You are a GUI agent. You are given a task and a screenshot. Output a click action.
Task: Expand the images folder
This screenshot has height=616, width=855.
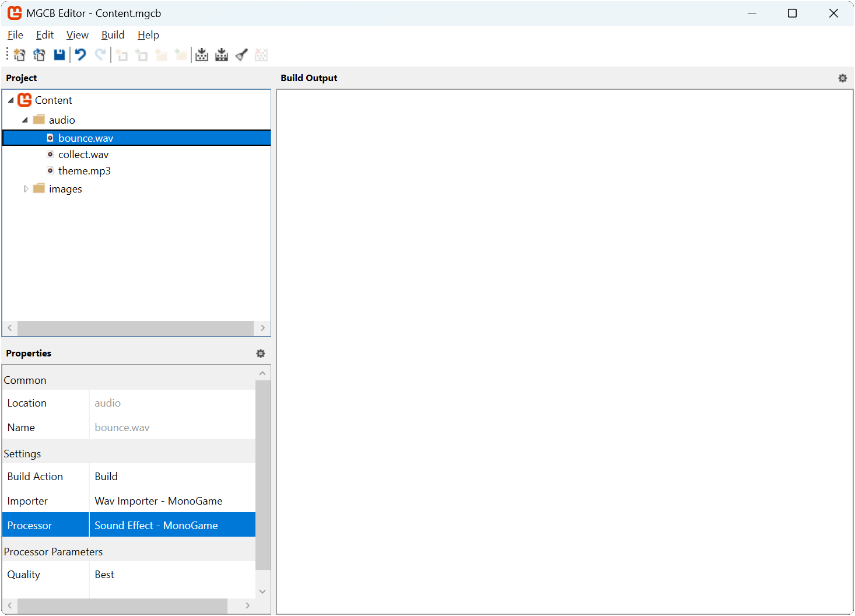25,189
